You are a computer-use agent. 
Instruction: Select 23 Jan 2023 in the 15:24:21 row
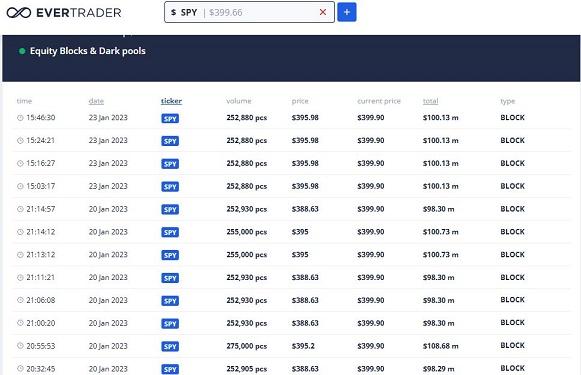(x=108, y=140)
